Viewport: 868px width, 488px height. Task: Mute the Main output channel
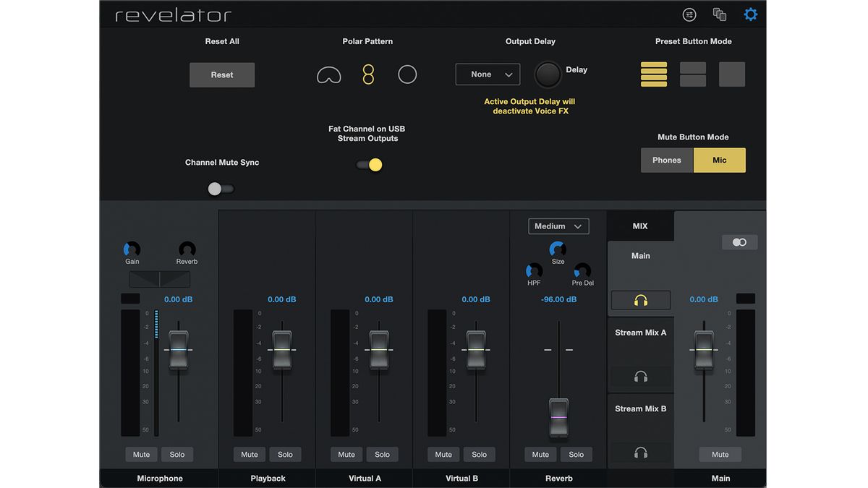click(720, 455)
